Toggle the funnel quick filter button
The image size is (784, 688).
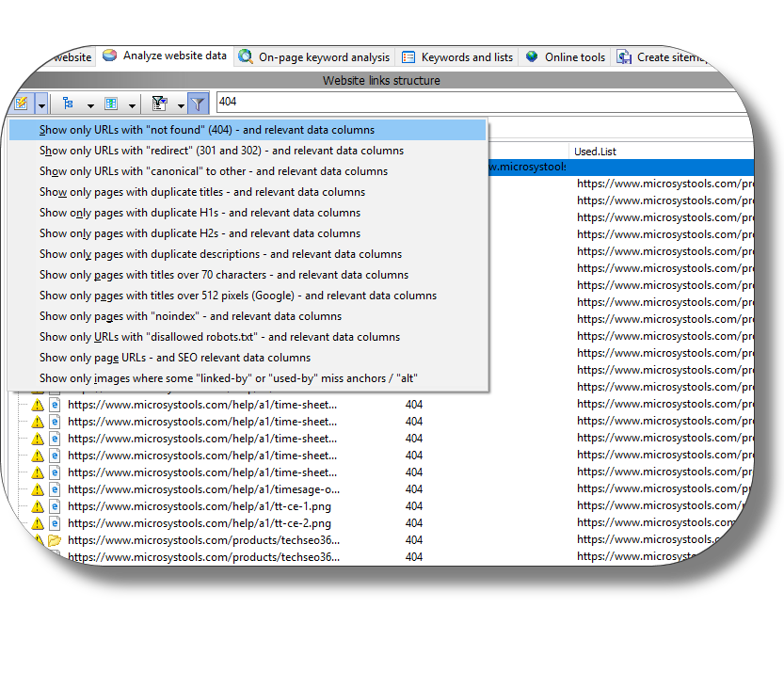click(198, 104)
